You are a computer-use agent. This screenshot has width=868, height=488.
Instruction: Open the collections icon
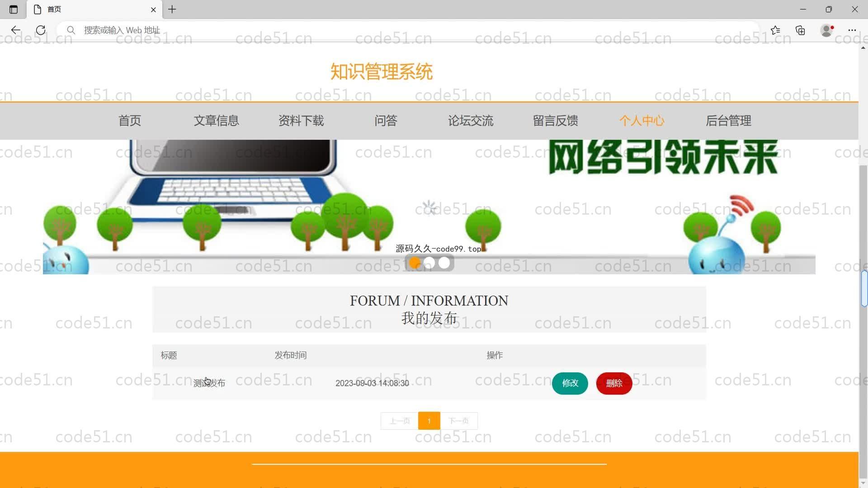point(801,30)
